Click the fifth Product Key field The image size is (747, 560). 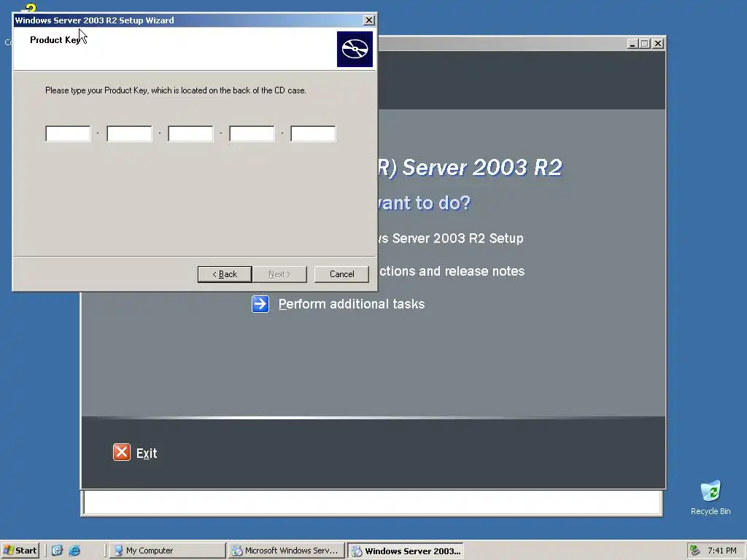(x=313, y=134)
